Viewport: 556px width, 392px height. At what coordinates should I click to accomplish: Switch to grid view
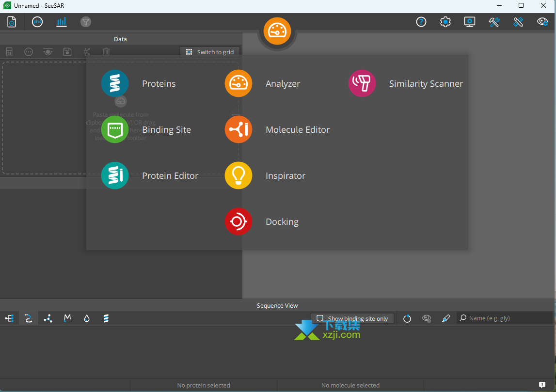(210, 52)
